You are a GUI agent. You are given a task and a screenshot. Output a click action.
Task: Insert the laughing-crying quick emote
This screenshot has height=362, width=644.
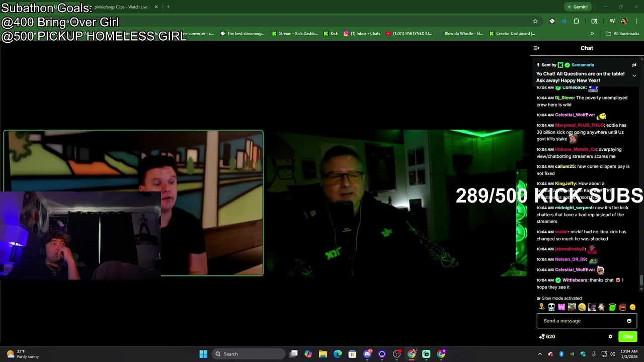pos(582,307)
